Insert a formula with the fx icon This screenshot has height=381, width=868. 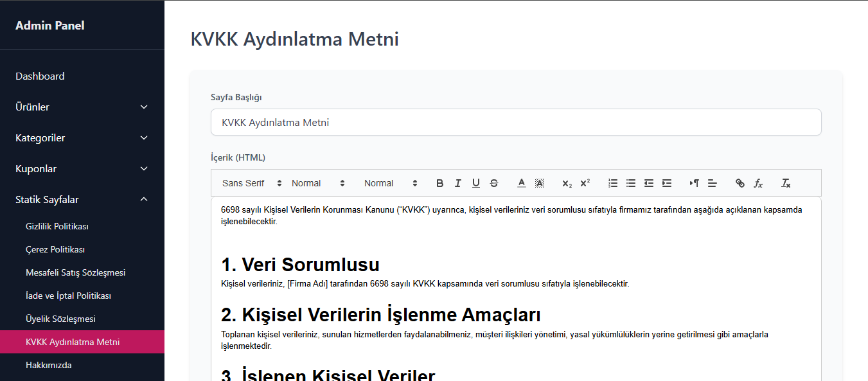point(759,183)
